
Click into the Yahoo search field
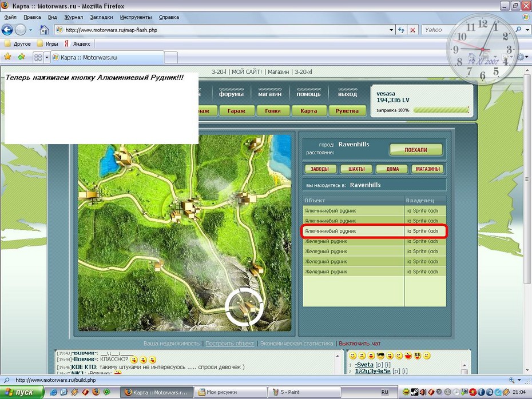pos(468,30)
